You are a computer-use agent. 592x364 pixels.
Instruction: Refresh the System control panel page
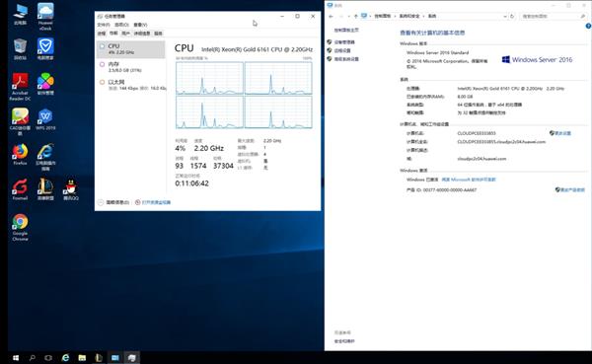[x=512, y=16]
